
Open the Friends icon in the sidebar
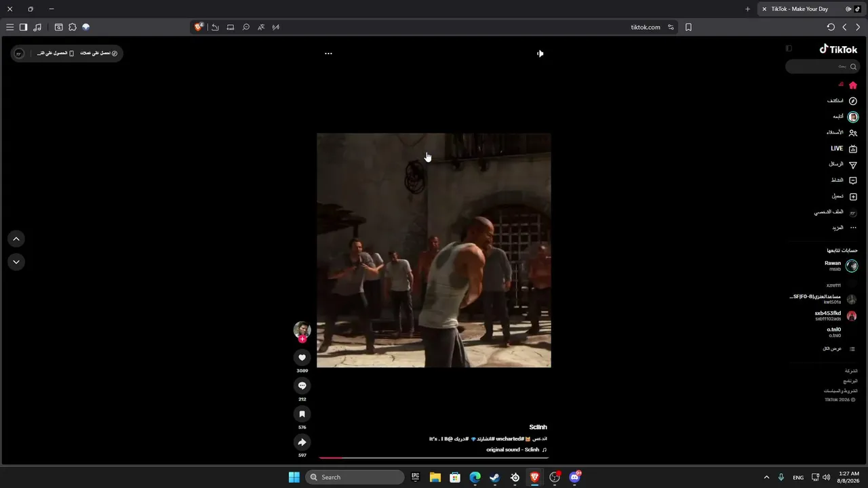pyautogui.click(x=853, y=133)
